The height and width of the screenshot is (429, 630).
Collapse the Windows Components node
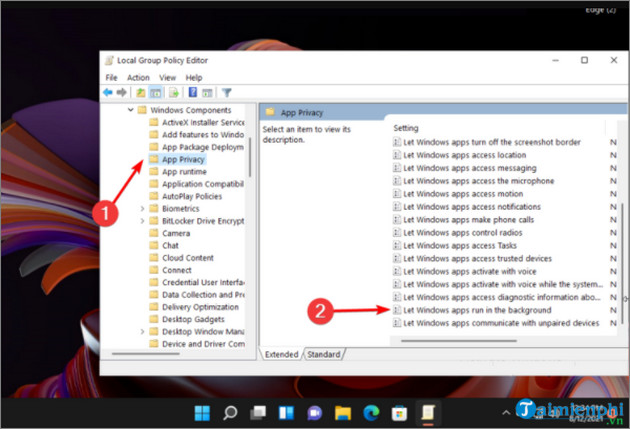pos(131,110)
